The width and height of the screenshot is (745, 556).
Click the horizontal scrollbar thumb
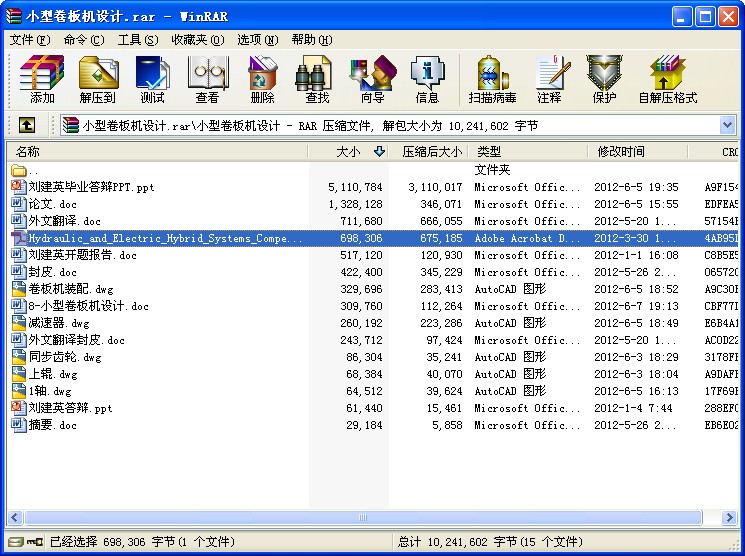363,517
